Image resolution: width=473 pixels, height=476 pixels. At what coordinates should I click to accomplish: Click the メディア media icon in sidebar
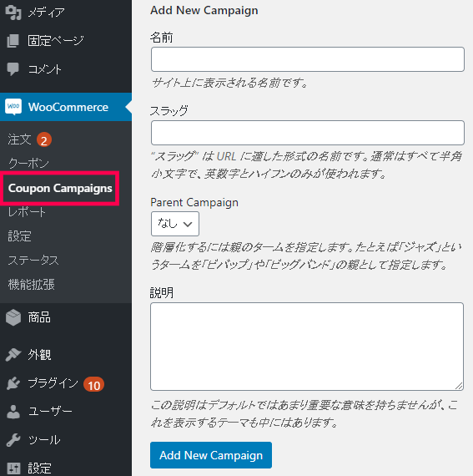tap(13, 13)
